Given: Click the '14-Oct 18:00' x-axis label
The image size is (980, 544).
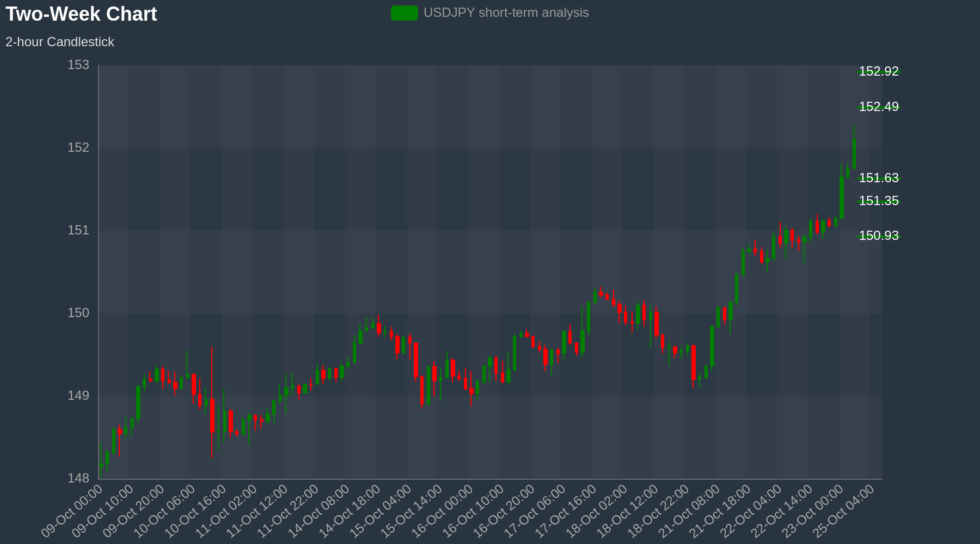Looking at the screenshot, I should click(350, 511).
